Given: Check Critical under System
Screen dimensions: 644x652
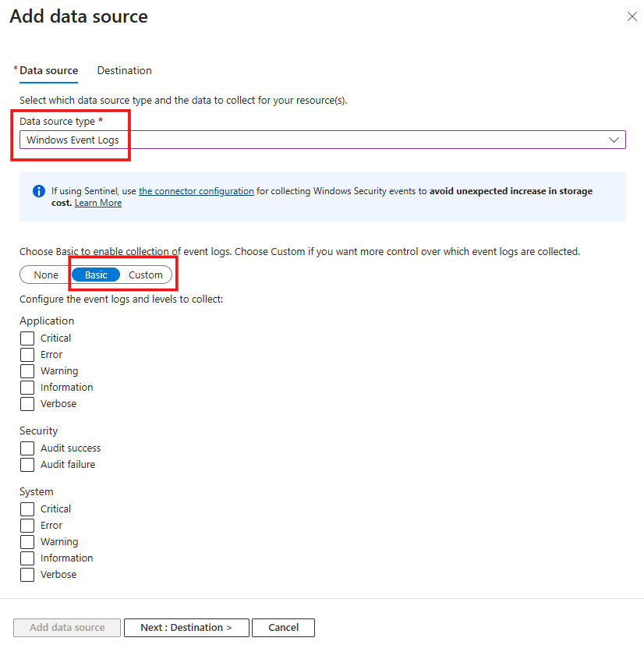Looking at the screenshot, I should [x=27, y=508].
